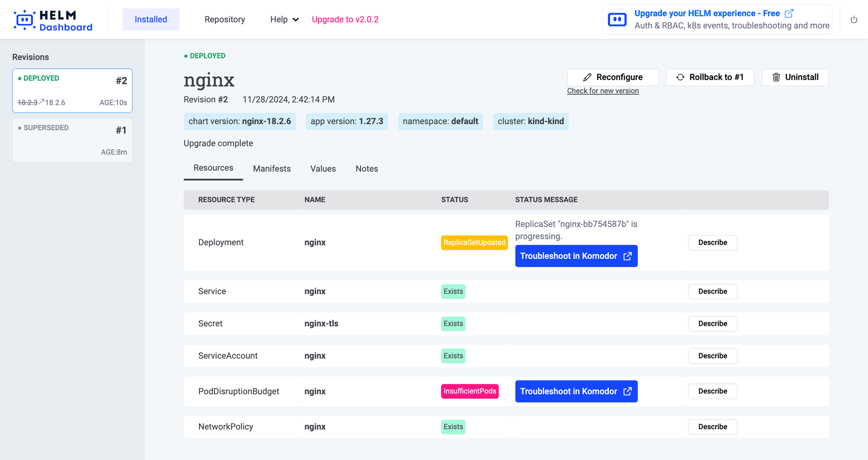Click namespace default tag
The width and height of the screenshot is (868, 460).
click(x=441, y=122)
